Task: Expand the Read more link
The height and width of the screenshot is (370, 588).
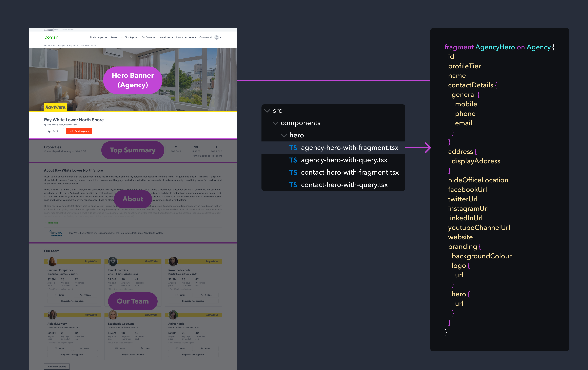Action: (x=53, y=223)
